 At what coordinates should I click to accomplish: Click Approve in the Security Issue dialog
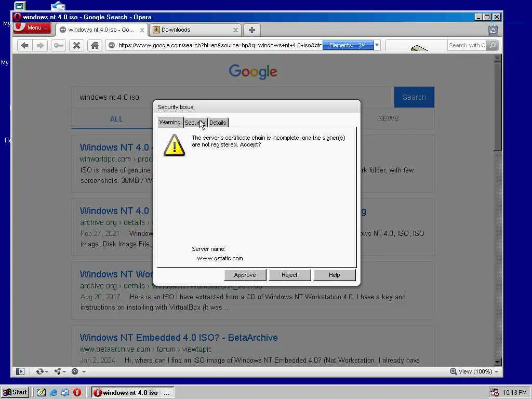click(245, 275)
